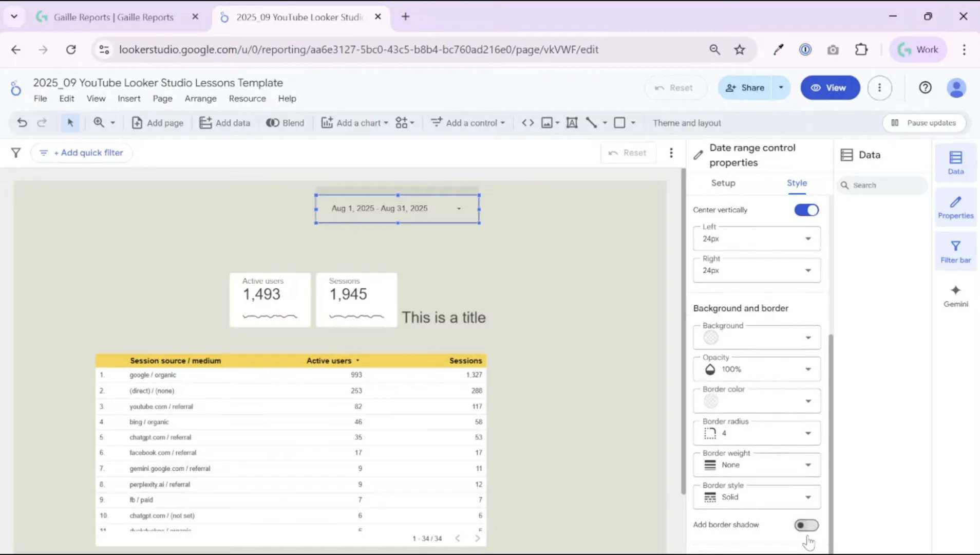The image size is (980, 555).
Task: Click the Share button
Action: (745, 87)
